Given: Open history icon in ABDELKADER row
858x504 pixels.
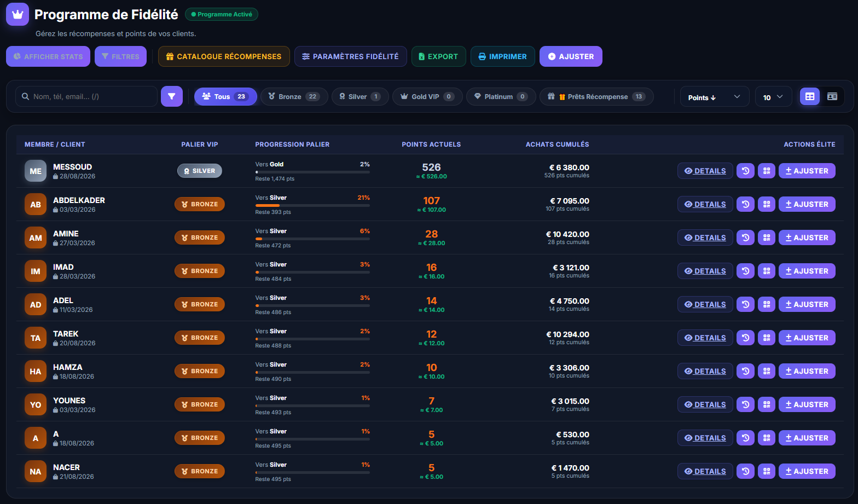Looking at the screenshot, I should (x=745, y=204).
